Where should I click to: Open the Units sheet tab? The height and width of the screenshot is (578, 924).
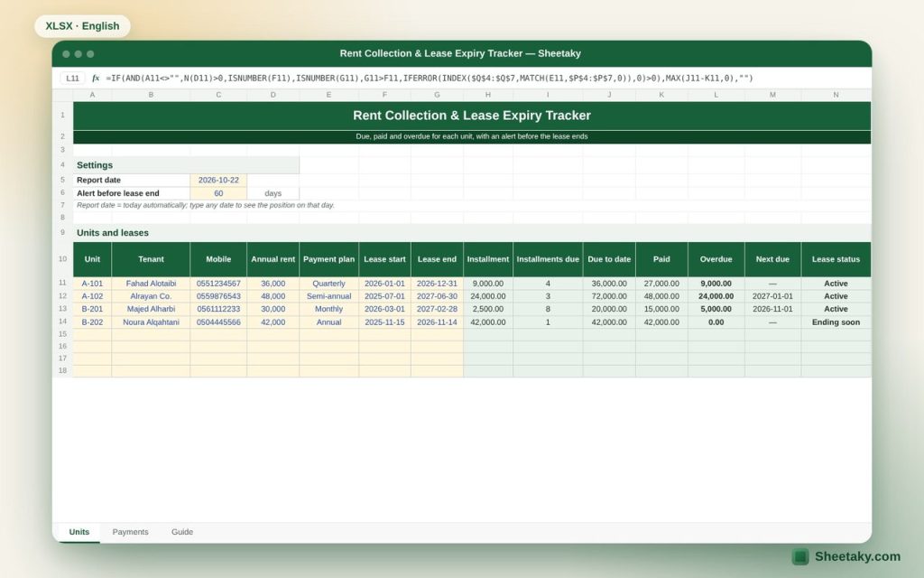click(79, 532)
